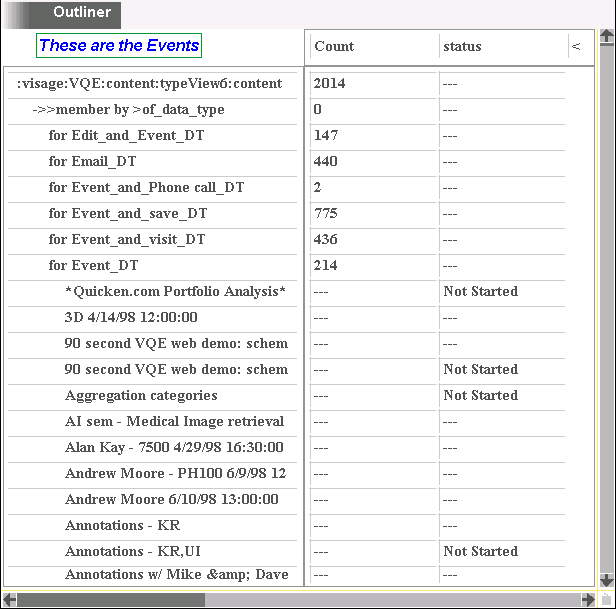Click the horizontal scrollbar thumb
Screen dimensions: 616x609
(110, 599)
